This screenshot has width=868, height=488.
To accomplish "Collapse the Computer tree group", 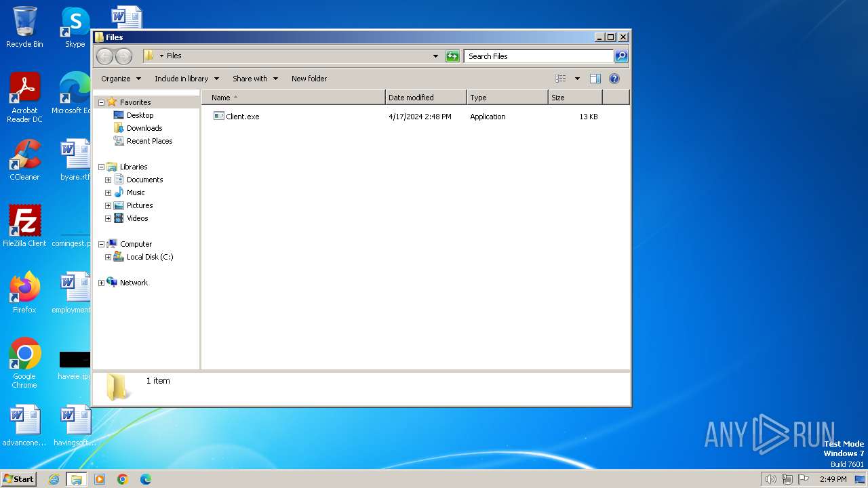I will [102, 244].
